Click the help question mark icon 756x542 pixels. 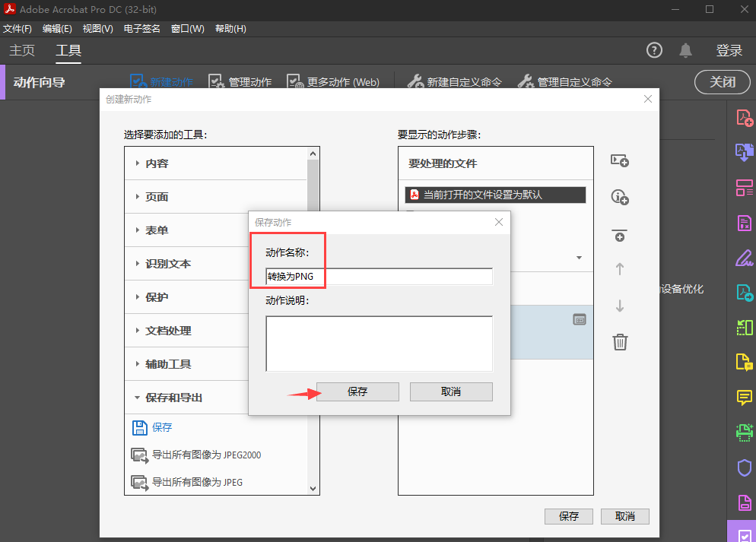(x=654, y=51)
